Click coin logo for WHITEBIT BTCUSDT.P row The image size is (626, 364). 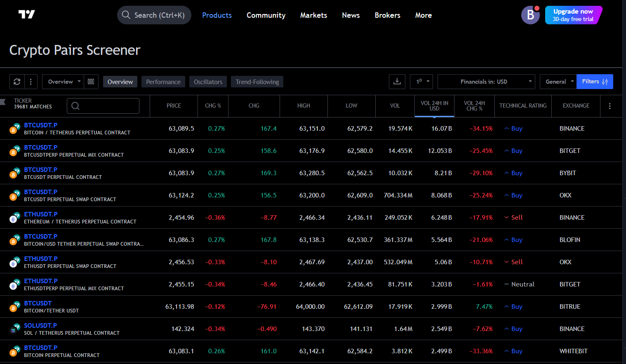(14, 351)
